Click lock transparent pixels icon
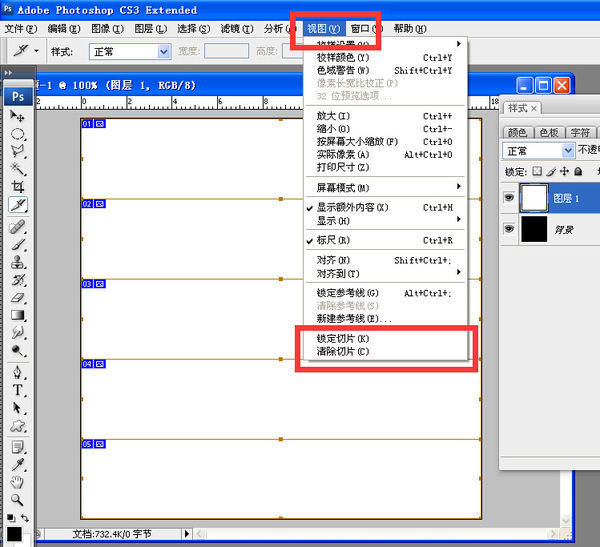Screen dimensions: 600x547 point(537,171)
